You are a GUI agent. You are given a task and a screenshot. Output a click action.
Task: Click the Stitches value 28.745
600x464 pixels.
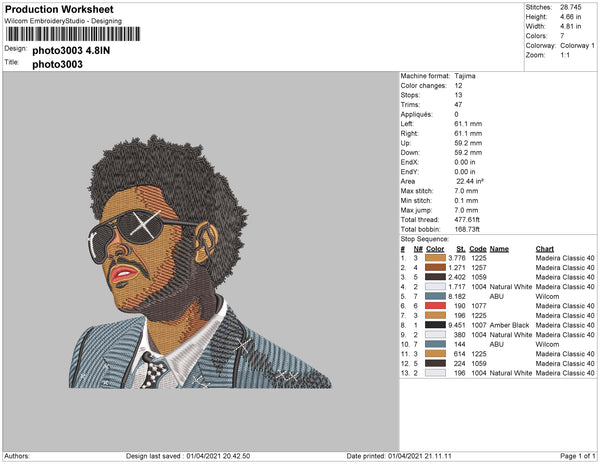(x=571, y=7)
